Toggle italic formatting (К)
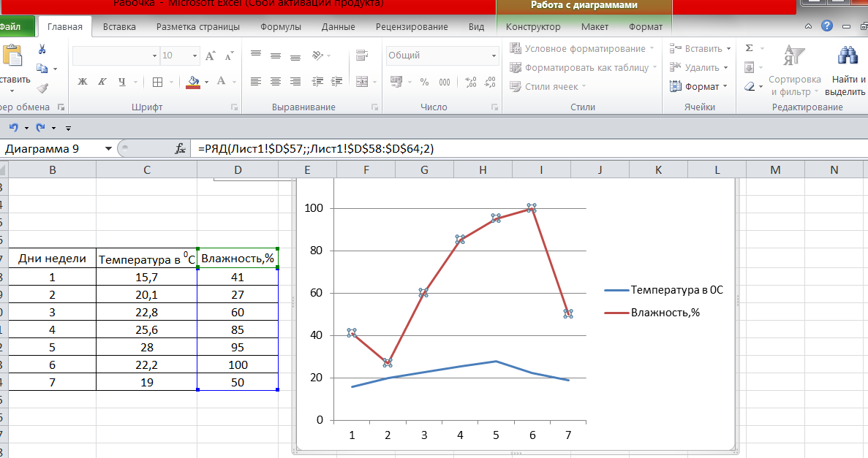This screenshot has height=458, width=868. click(x=102, y=82)
